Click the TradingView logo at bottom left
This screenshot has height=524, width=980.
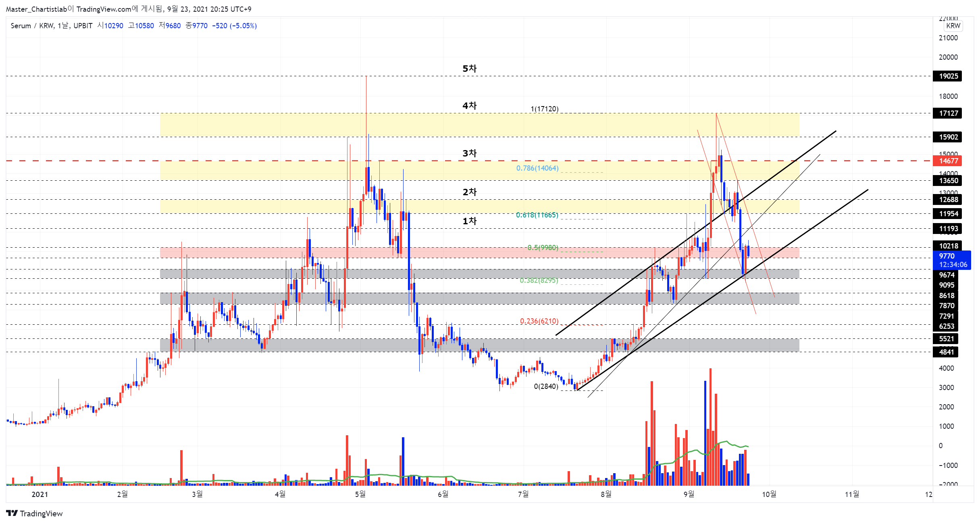click(34, 513)
